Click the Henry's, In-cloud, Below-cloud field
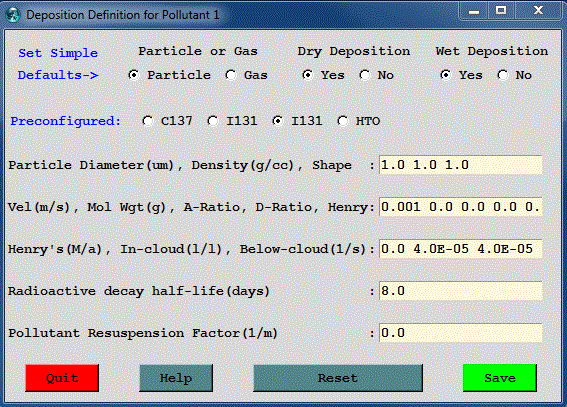This screenshot has height=407, width=567. click(461, 249)
